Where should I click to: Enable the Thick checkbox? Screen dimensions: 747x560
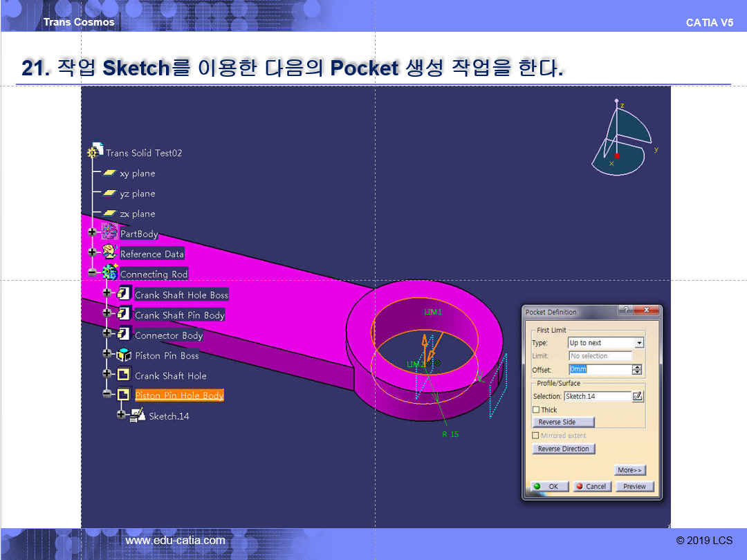coord(536,410)
